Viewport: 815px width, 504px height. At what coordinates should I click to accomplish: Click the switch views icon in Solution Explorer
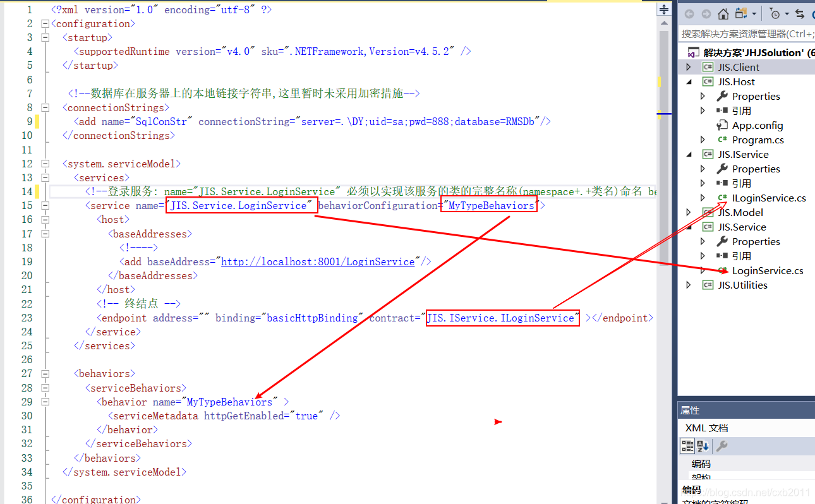(x=740, y=14)
